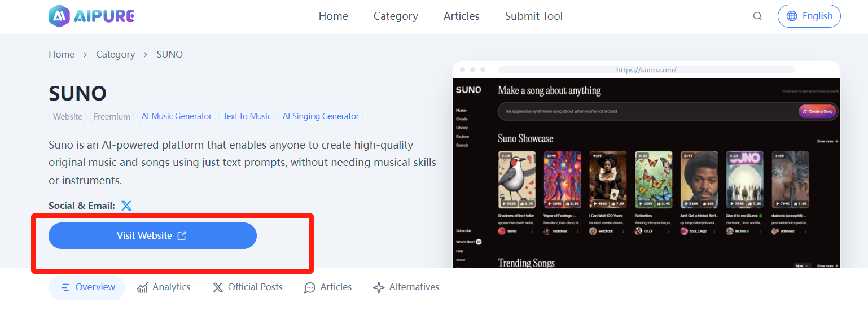Open Articles in top navigation
The height and width of the screenshot is (310, 868).
(x=461, y=16)
